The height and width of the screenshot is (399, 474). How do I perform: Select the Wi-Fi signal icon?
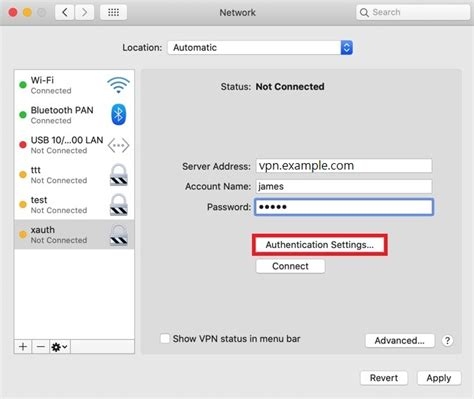click(x=118, y=85)
